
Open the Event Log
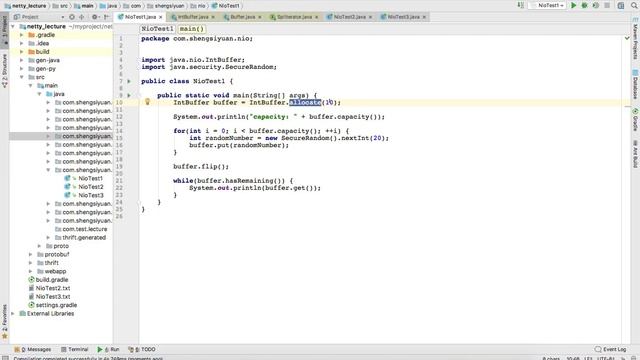[611, 349]
